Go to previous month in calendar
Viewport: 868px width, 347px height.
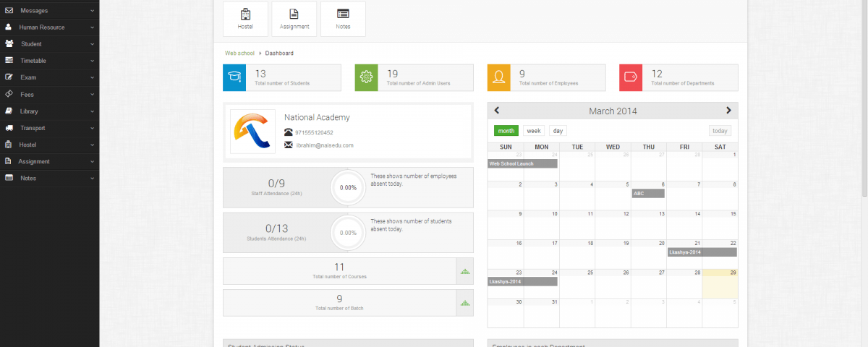coord(497,111)
